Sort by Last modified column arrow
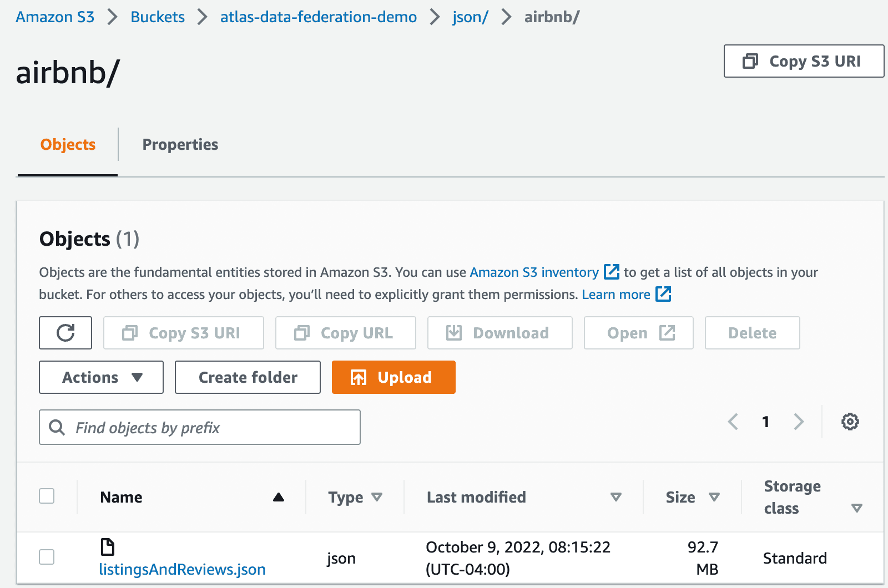 (615, 497)
